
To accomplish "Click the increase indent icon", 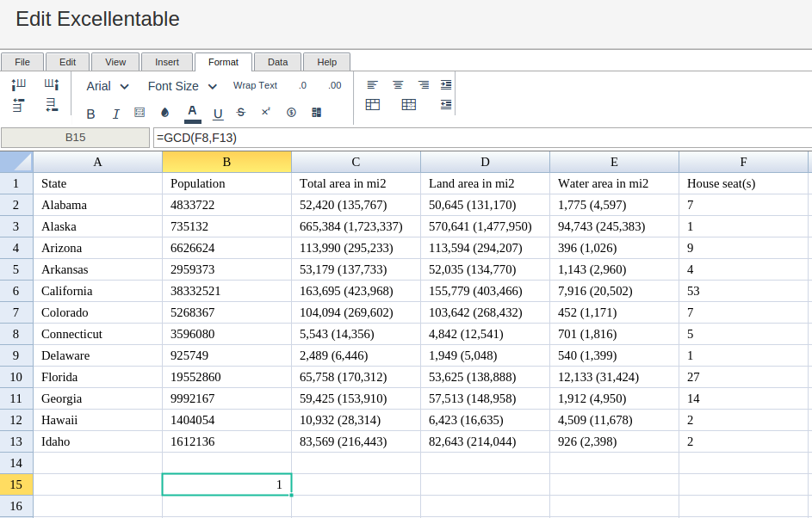I will 446,85.
